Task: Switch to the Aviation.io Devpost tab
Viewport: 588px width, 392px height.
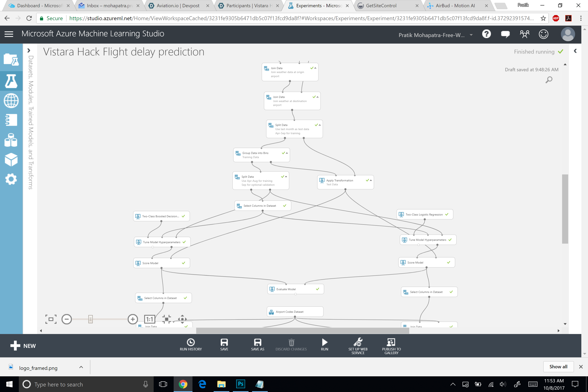Action: point(178,6)
